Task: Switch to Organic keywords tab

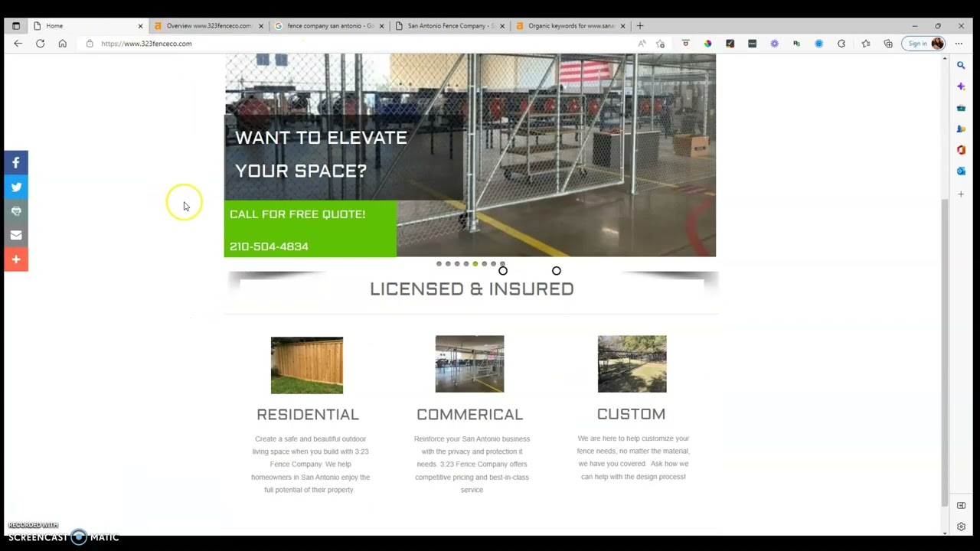Action: [x=570, y=26]
